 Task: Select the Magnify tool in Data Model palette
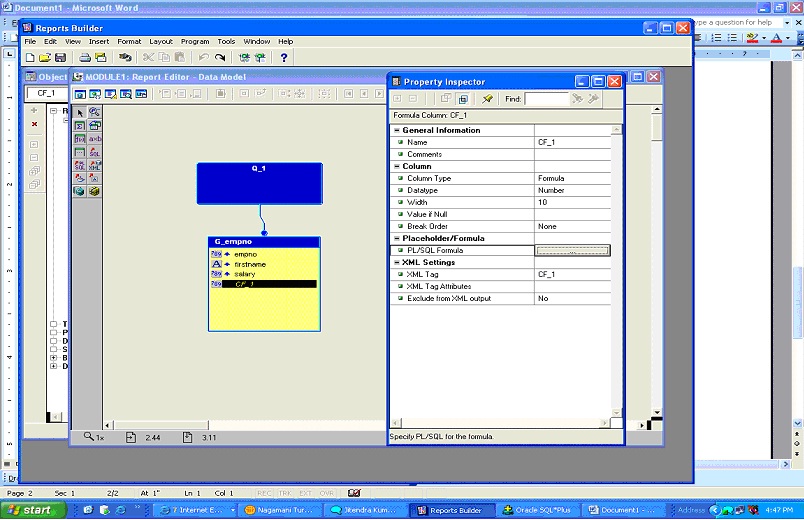point(95,112)
